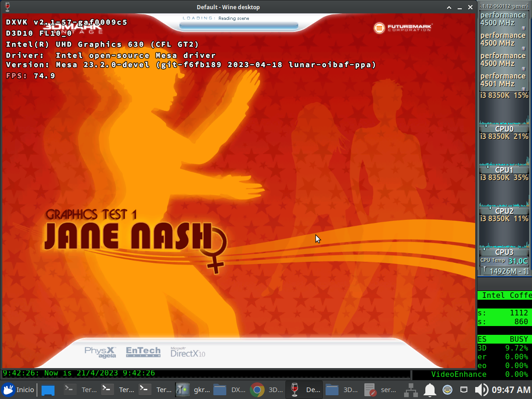
Task: Show the calendar from 09:47 AM clock
Action: pos(511,390)
